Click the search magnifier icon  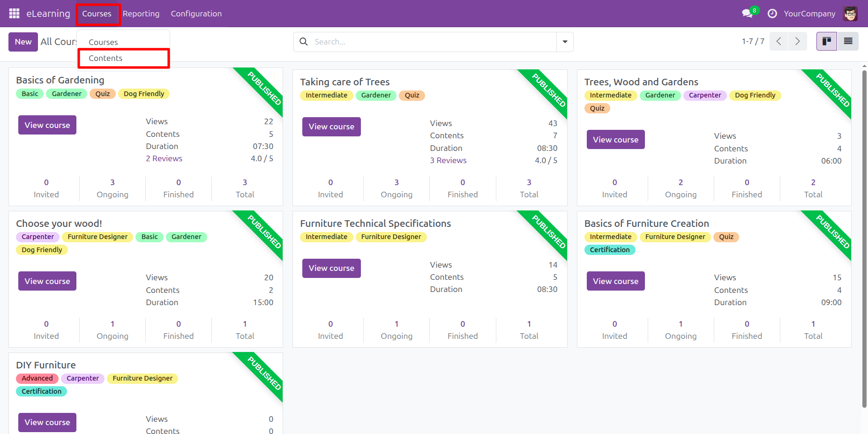click(304, 42)
